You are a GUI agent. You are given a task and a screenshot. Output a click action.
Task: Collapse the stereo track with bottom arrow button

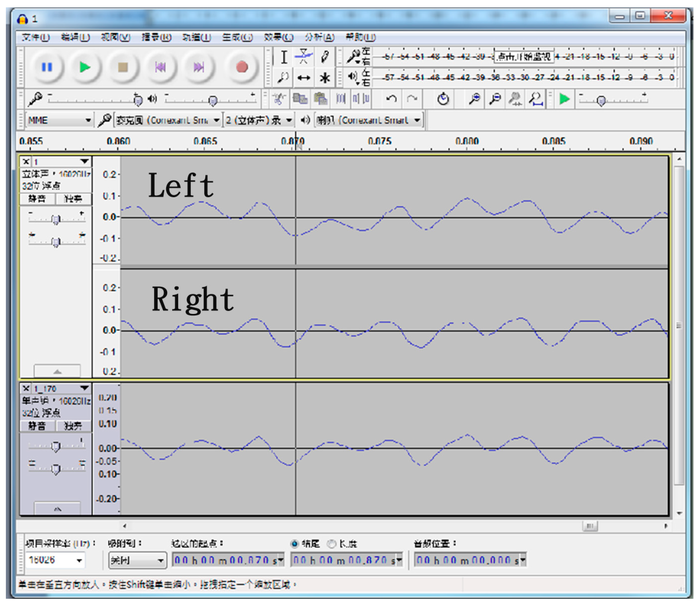[x=57, y=371]
